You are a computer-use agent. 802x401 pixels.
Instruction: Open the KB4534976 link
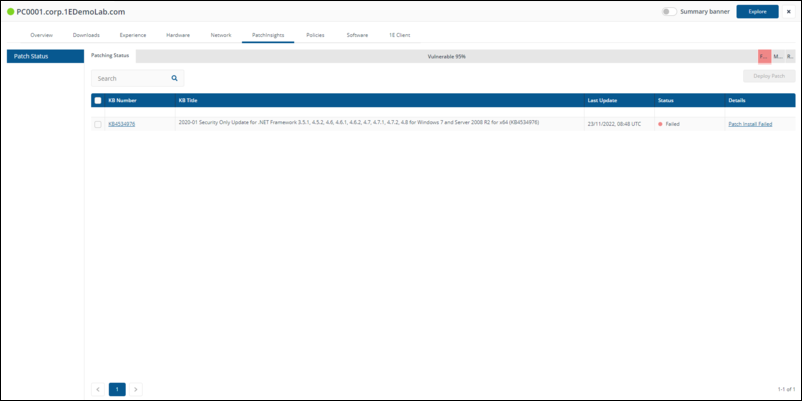click(x=121, y=124)
